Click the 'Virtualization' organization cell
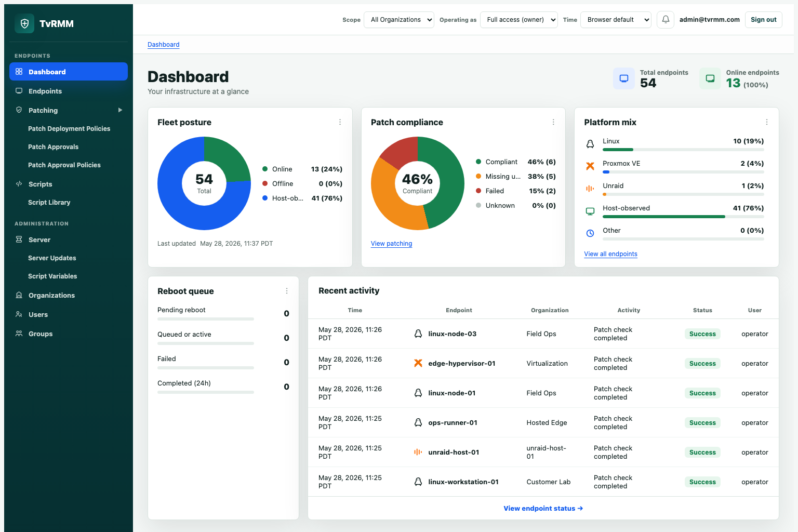This screenshot has height=532, width=798. point(547,363)
